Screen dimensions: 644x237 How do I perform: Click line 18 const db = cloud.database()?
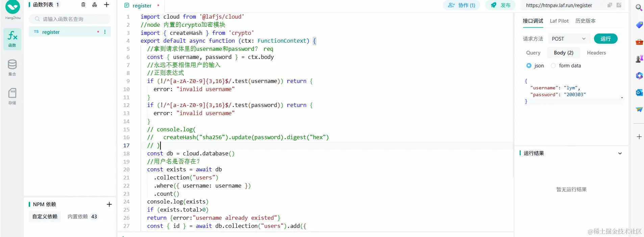coord(191,154)
